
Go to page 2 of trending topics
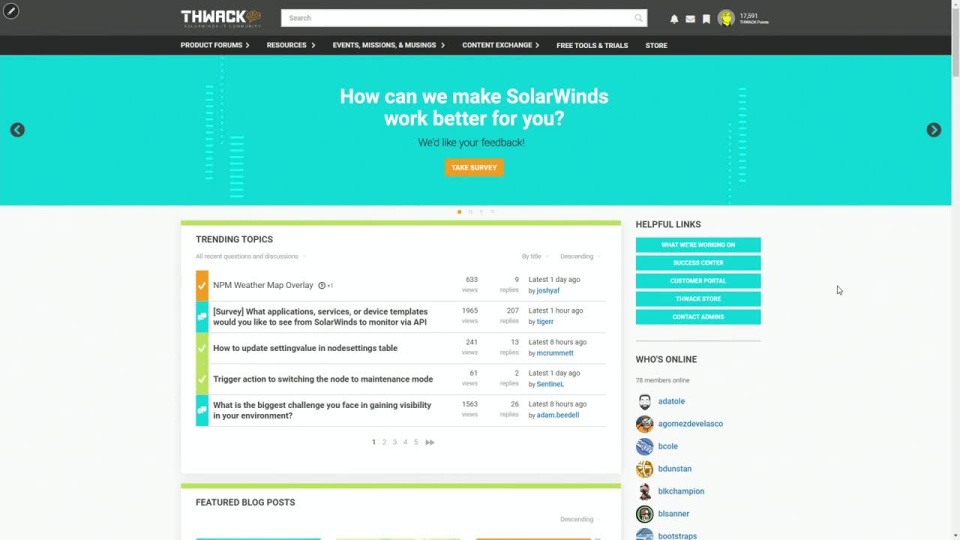click(x=384, y=442)
